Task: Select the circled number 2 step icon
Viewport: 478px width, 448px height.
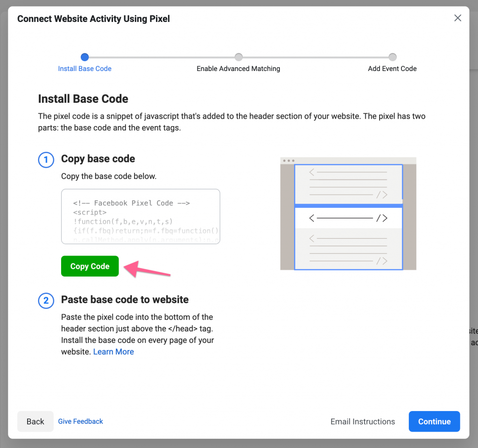Action: (46, 300)
